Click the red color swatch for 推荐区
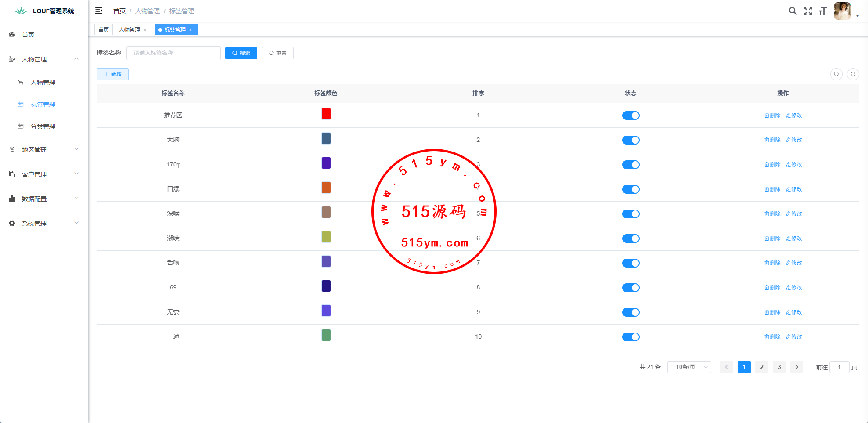Screen dimensions: 868x423 pyautogui.click(x=326, y=114)
